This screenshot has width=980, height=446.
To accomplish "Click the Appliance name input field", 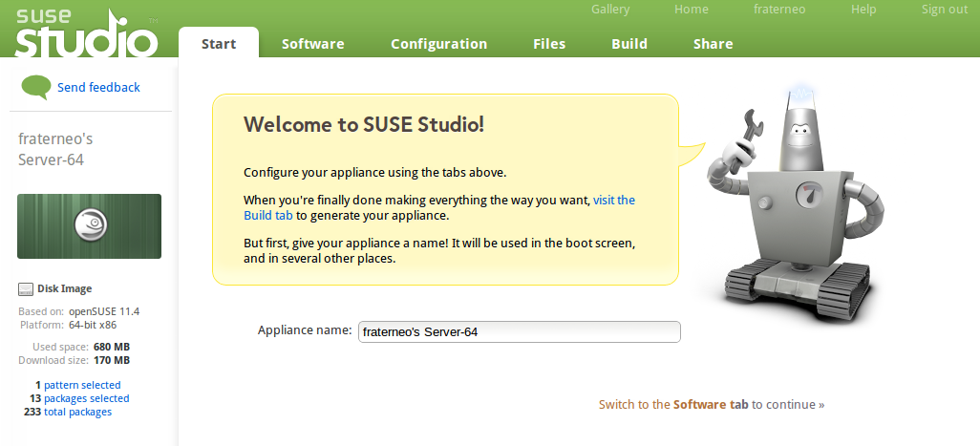I will tap(520, 331).
